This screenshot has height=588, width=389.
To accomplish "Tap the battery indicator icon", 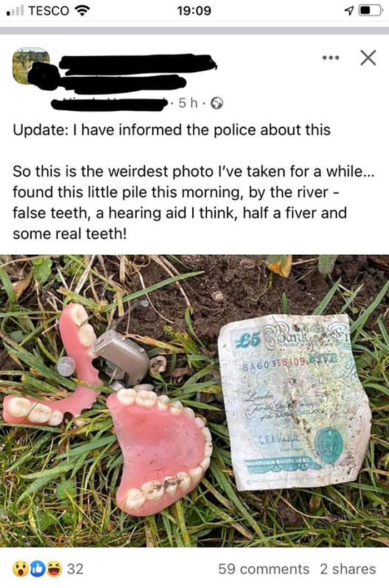I will [x=370, y=11].
